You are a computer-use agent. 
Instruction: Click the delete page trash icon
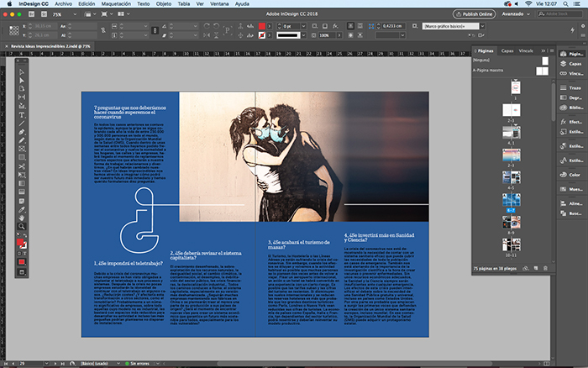point(545,268)
